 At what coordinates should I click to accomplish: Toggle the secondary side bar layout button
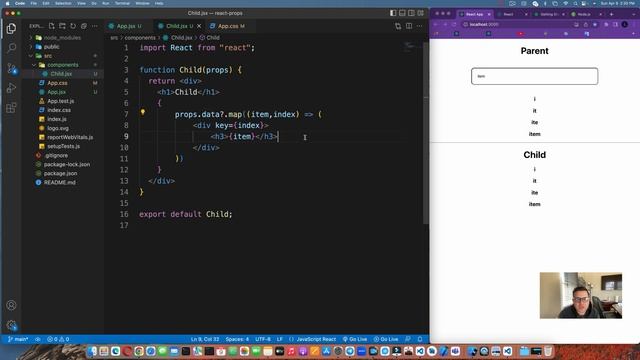(411, 13)
